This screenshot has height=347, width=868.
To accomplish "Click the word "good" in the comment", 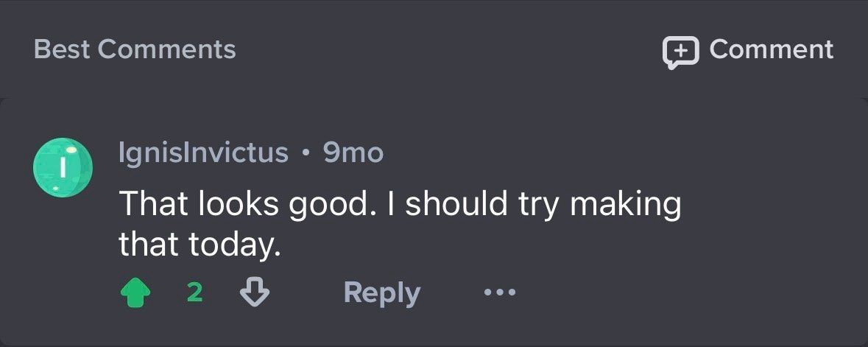I will [x=327, y=204].
